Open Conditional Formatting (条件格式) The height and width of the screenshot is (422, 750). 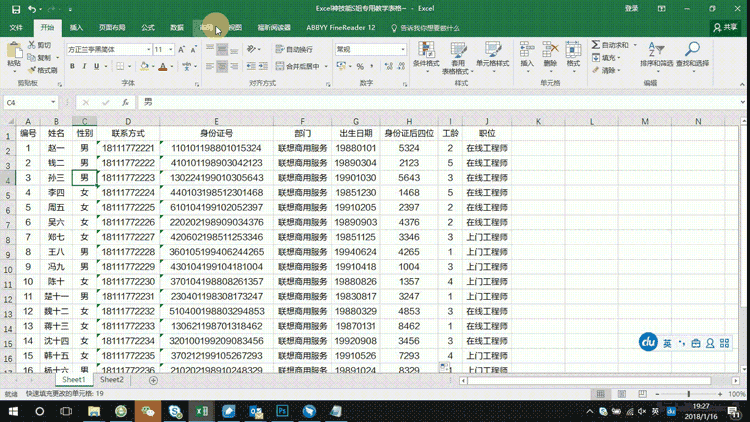(426, 56)
